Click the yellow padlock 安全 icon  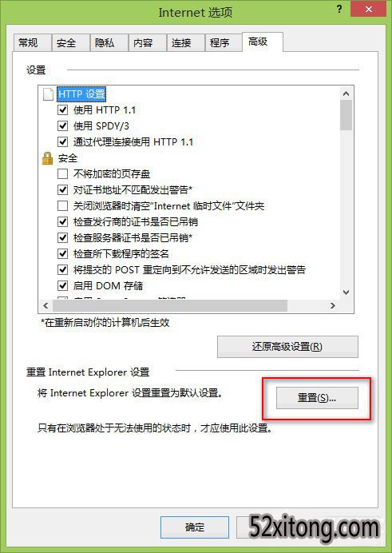click(x=47, y=158)
